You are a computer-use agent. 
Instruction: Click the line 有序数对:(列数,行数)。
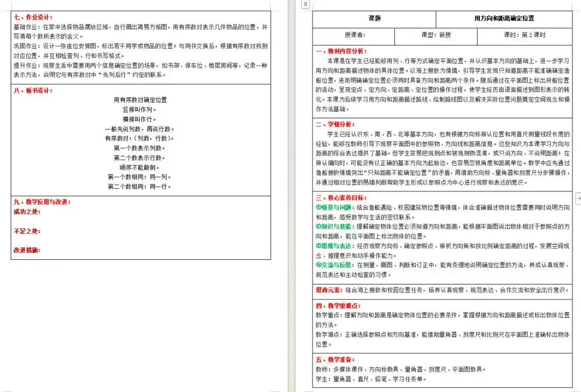click(140, 138)
